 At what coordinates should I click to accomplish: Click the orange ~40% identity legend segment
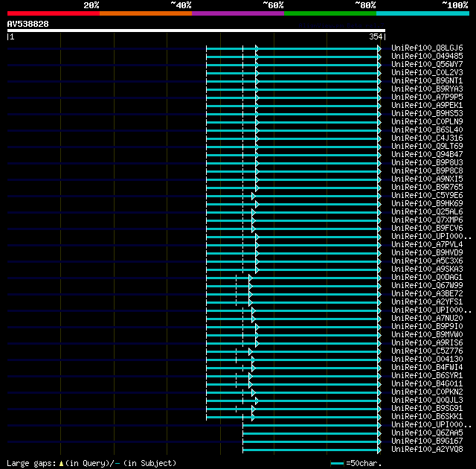[x=146, y=13]
